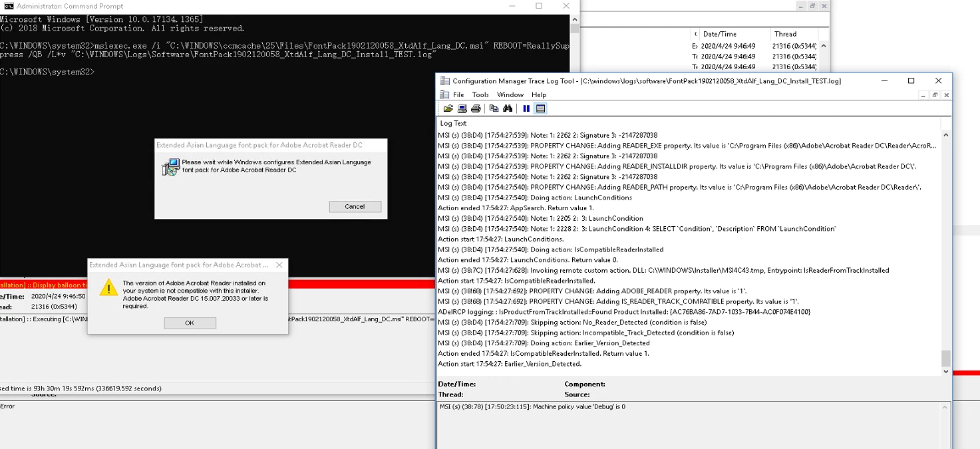Click the Copy toolbar icon

(494, 108)
